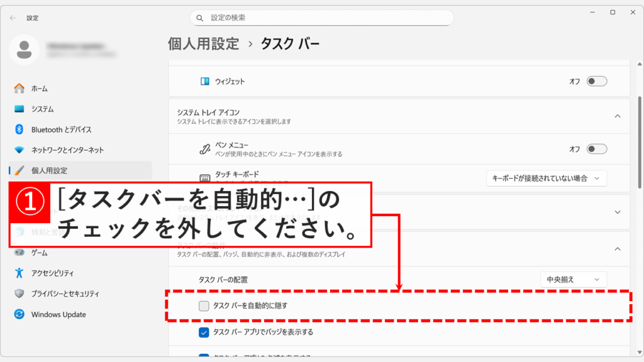The image size is (644, 362).
Task: Open the タッチ キーボード dropdown
Action: tap(547, 178)
